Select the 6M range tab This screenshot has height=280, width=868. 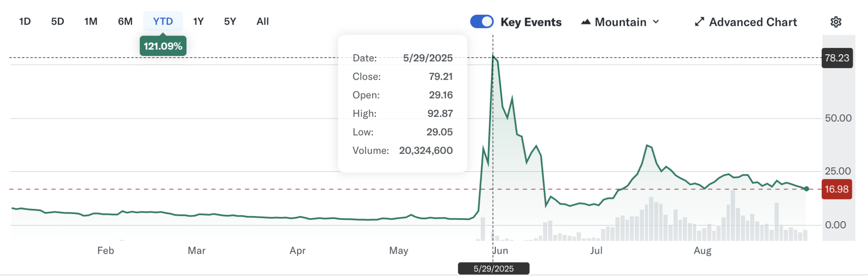124,21
